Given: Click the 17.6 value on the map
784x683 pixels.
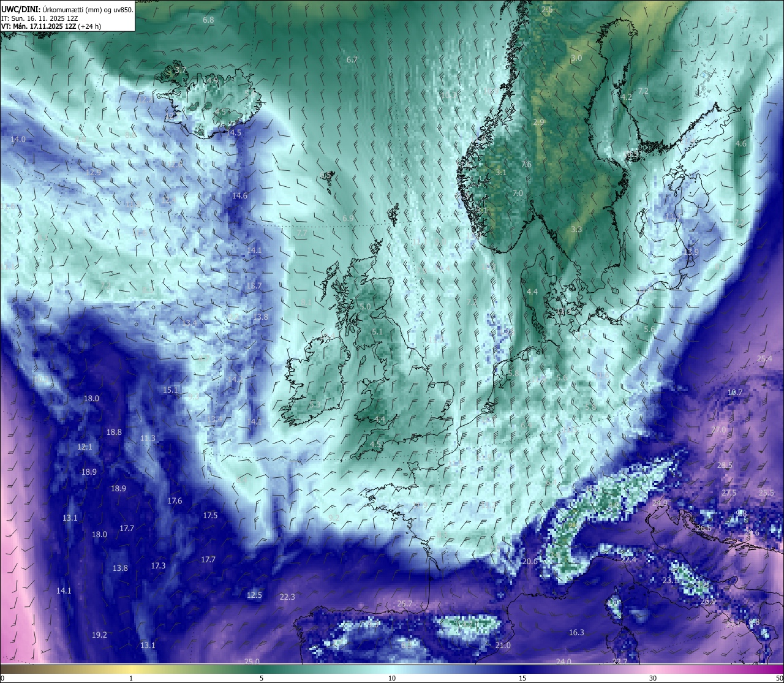Looking at the screenshot, I should [x=175, y=501].
